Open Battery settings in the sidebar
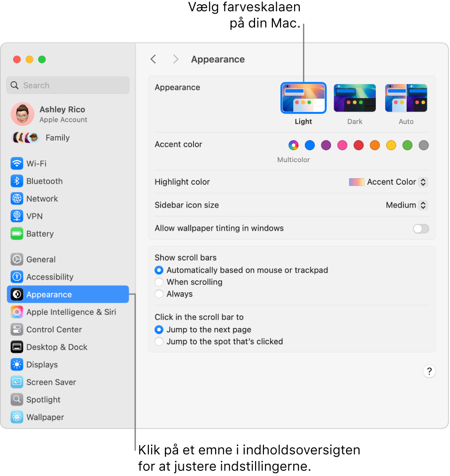The height and width of the screenshot is (476, 450). pyautogui.click(x=39, y=234)
